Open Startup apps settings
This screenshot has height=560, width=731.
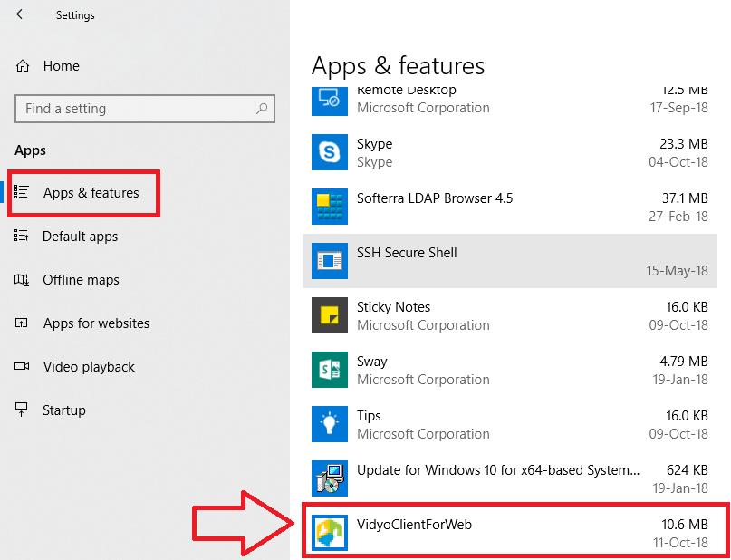(64, 410)
